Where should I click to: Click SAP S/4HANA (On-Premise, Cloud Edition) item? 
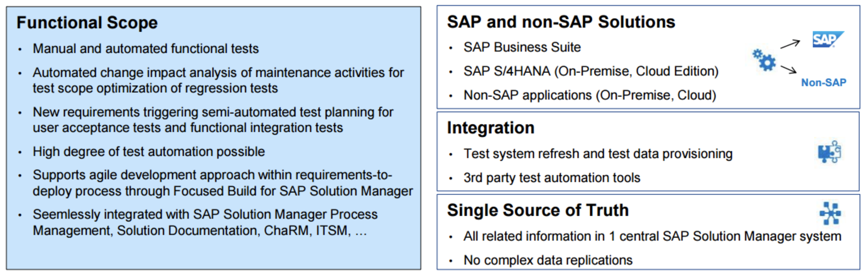(x=591, y=71)
